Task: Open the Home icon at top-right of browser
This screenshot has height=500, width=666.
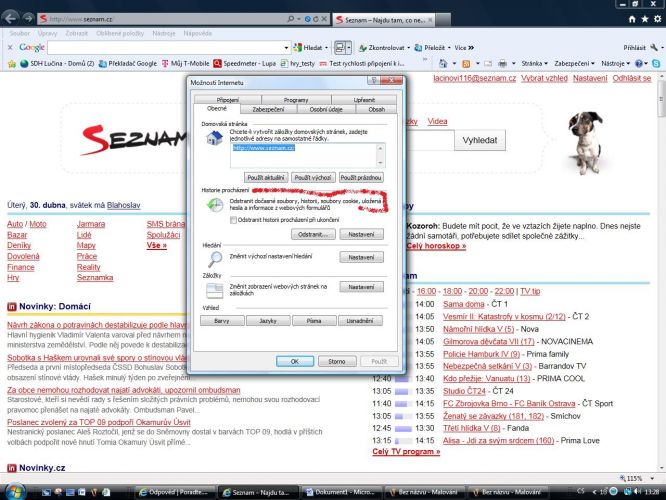Action: tap(632, 19)
